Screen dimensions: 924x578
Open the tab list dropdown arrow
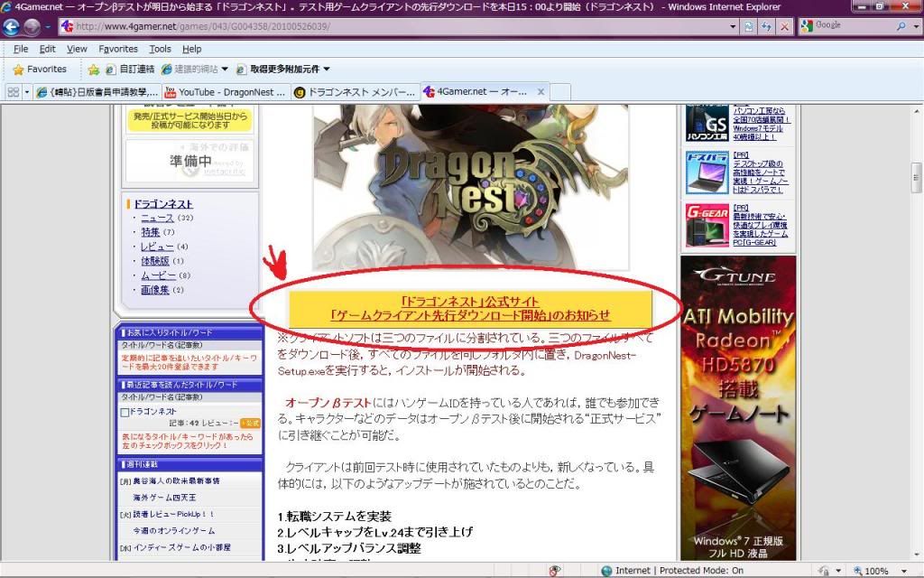click(26, 92)
